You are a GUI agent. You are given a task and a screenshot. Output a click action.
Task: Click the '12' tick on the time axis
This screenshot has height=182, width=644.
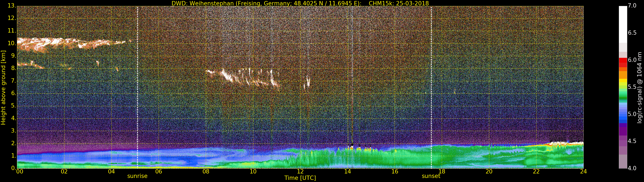pos(300,172)
